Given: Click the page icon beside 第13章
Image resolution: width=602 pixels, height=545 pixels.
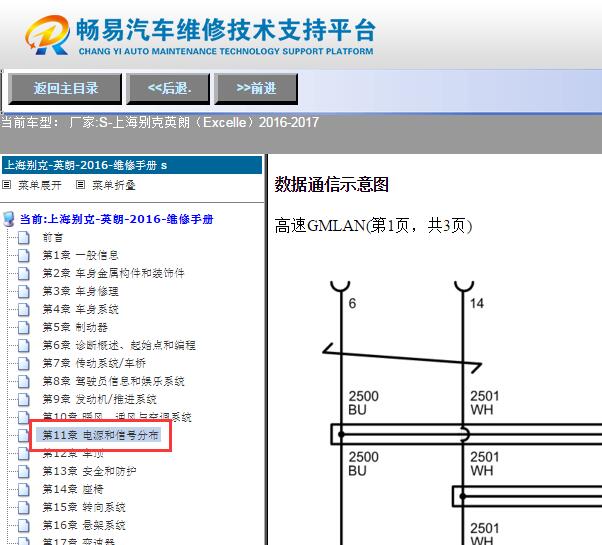Looking at the screenshot, I should point(23,471).
